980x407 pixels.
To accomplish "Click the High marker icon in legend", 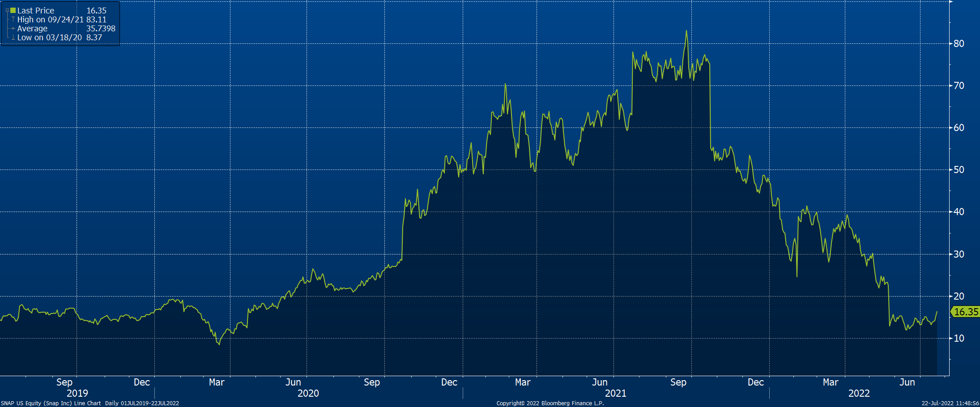I will tap(13, 20).
